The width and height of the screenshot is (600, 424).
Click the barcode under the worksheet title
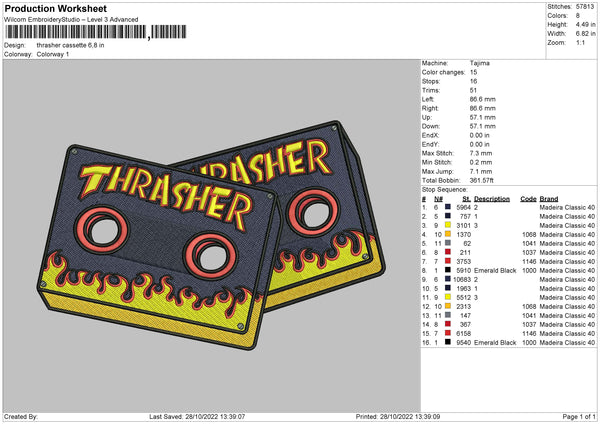point(75,35)
